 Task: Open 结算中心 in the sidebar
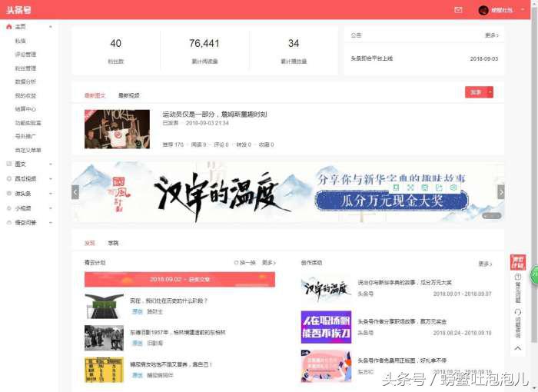pyautogui.click(x=25, y=109)
